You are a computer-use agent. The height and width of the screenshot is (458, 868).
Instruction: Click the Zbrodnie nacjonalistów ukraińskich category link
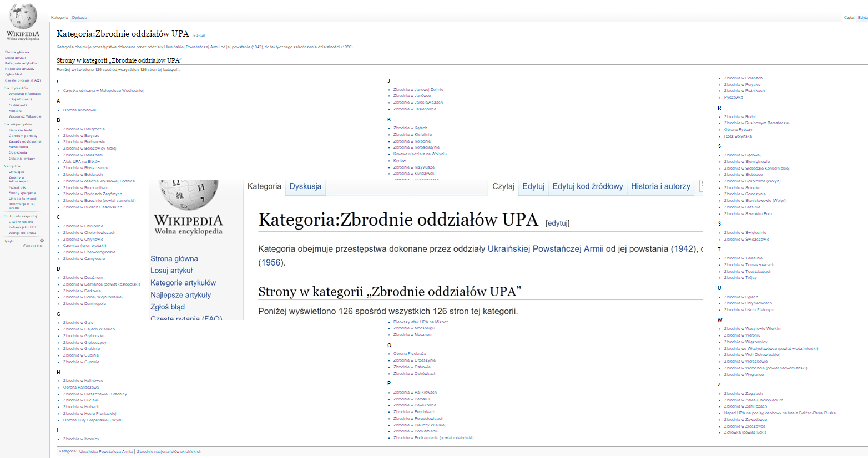coord(169,451)
